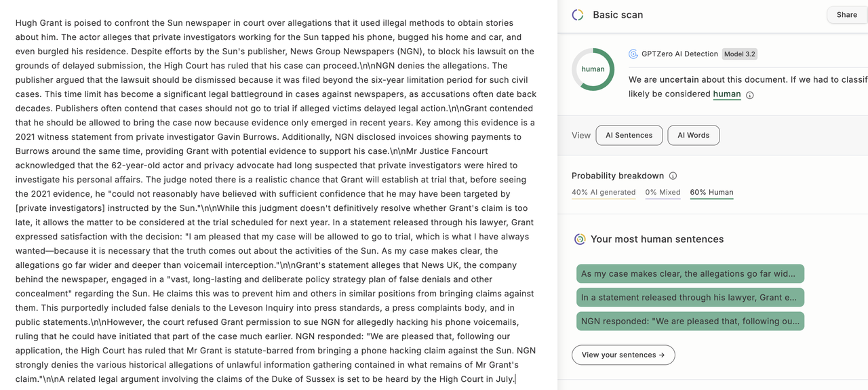
Task: Click icon beside 'Your most human sentences'
Action: click(x=580, y=239)
